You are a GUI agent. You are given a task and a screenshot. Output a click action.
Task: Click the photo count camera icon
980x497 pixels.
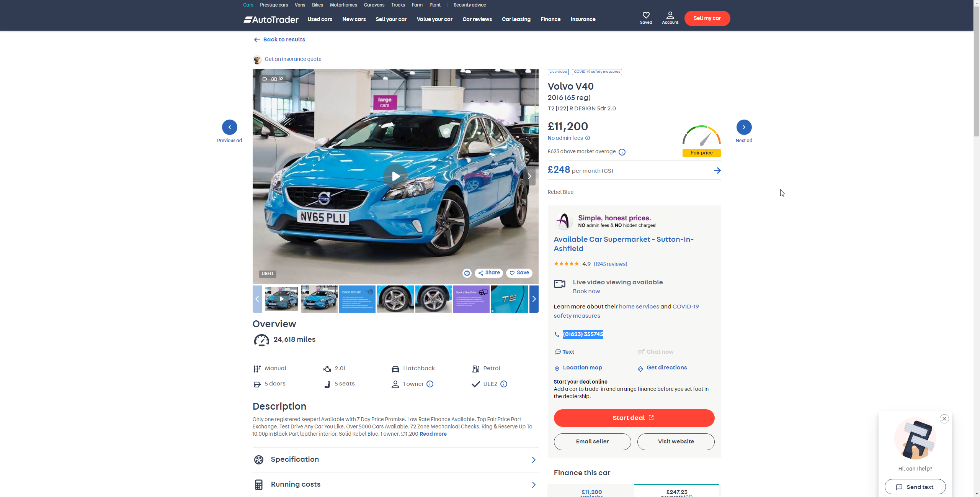(274, 79)
